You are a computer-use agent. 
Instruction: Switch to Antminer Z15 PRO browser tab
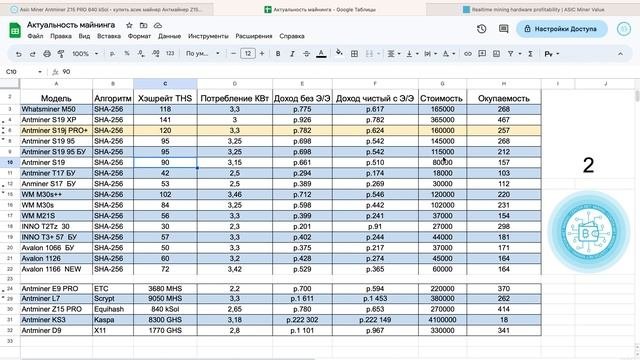tap(107, 9)
